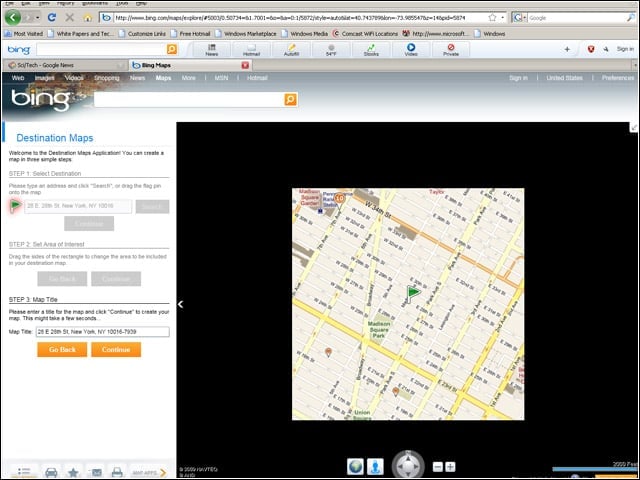
Task: Zoom in with the plus button
Action: click(x=450, y=467)
